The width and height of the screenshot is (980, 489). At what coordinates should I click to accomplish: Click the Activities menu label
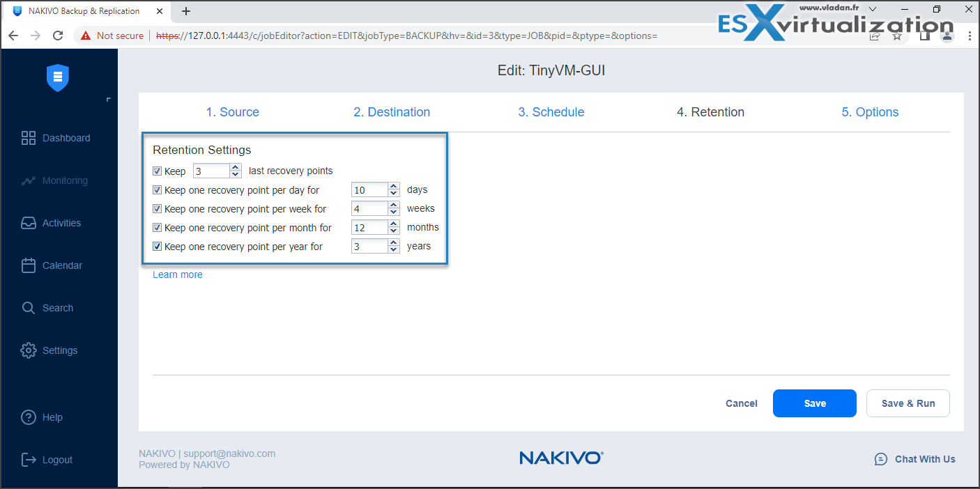click(61, 223)
